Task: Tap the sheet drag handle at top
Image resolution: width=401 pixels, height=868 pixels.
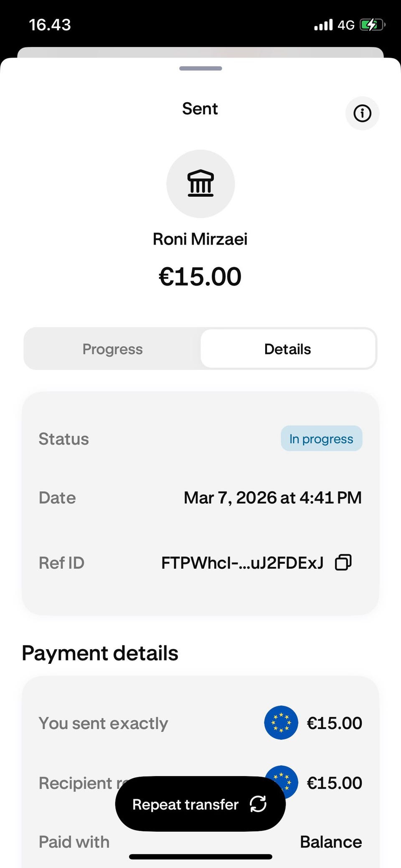Action: pyautogui.click(x=200, y=68)
